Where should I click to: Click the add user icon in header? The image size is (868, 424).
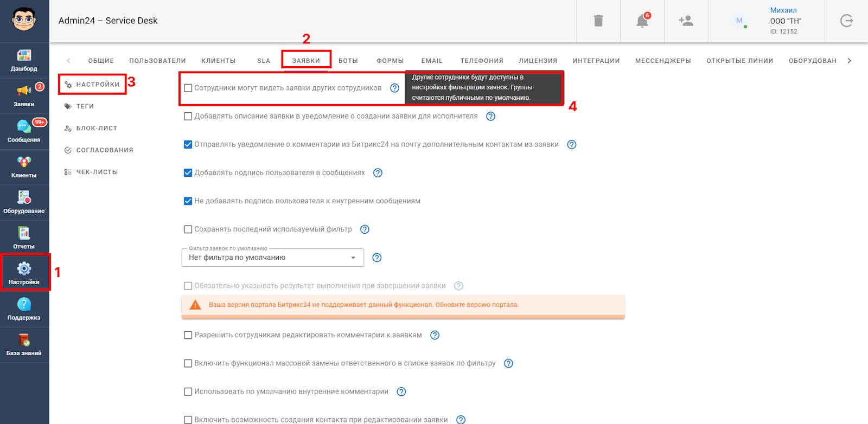click(x=686, y=21)
